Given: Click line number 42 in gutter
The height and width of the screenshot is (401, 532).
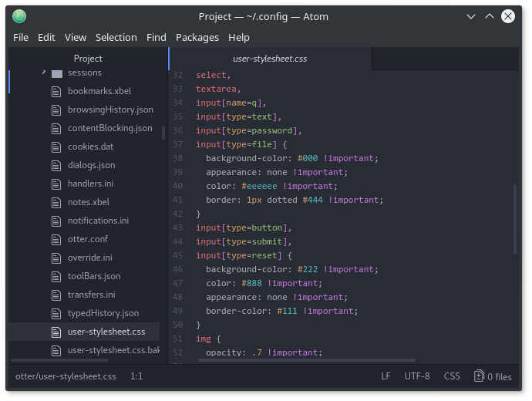Looking at the screenshot, I should [177, 214].
